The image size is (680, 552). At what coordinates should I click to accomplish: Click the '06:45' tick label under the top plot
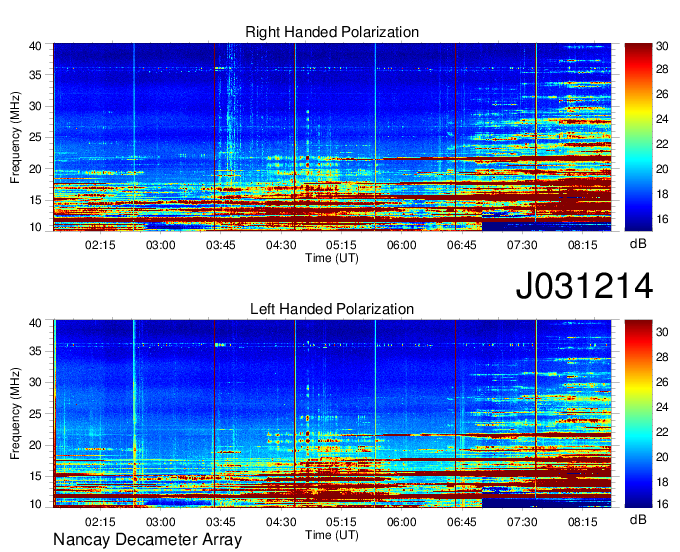pyautogui.click(x=462, y=245)
